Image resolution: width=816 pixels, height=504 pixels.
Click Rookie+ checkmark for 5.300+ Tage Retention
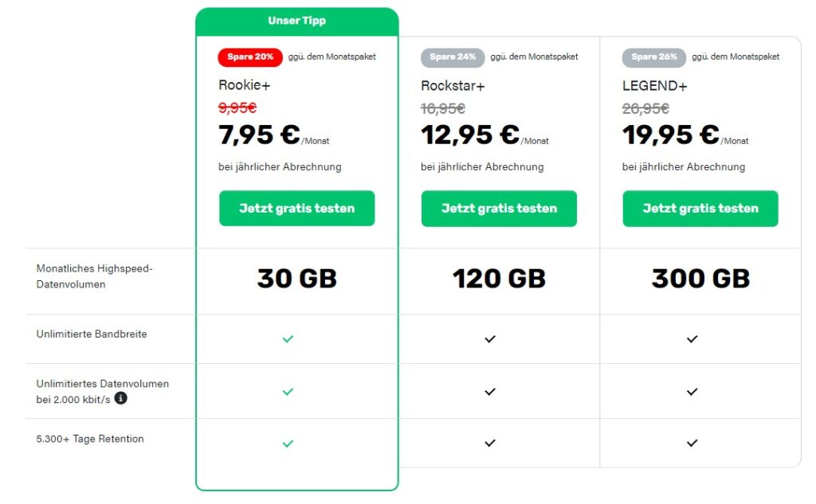coord(288,443)
